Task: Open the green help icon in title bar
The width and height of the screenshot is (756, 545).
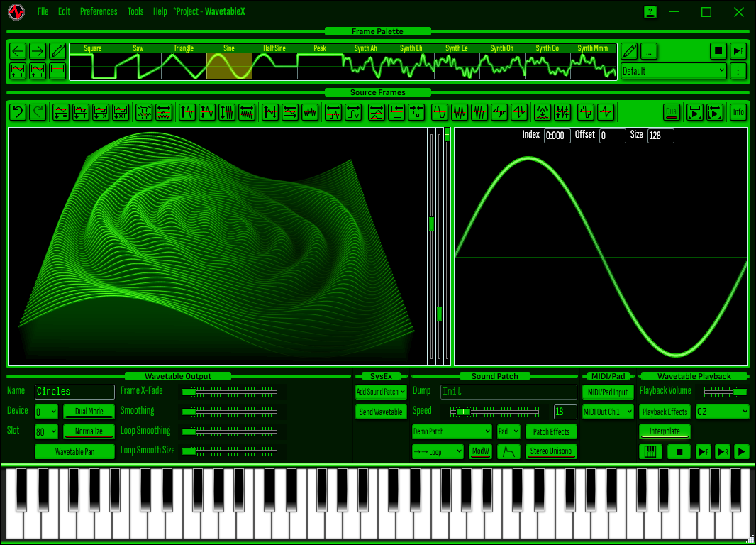Action: [650, 12]
